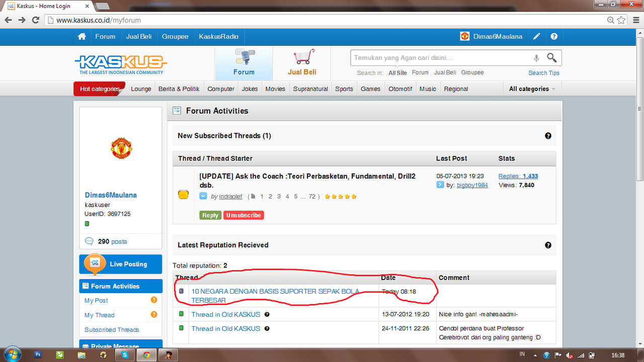Click Jual Beli in blue top navbar

coord(139,37)
